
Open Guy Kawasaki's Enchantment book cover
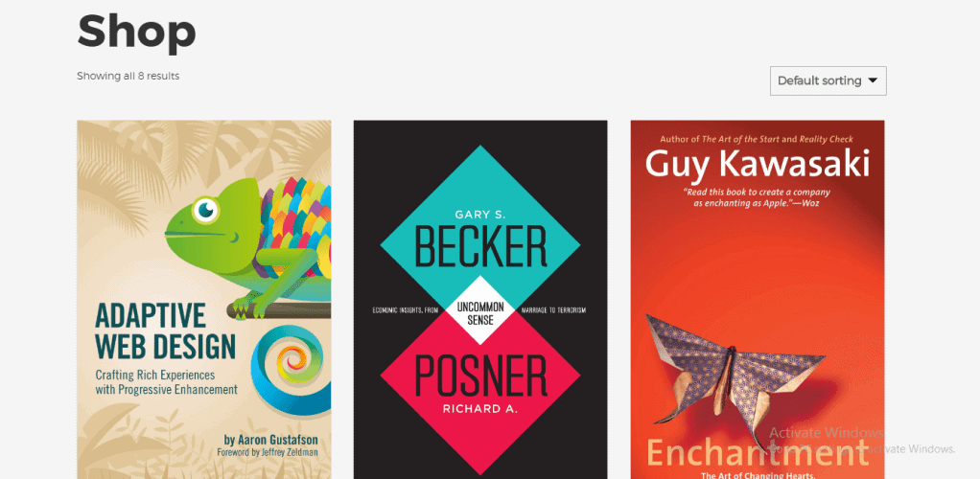click(758, 300)
